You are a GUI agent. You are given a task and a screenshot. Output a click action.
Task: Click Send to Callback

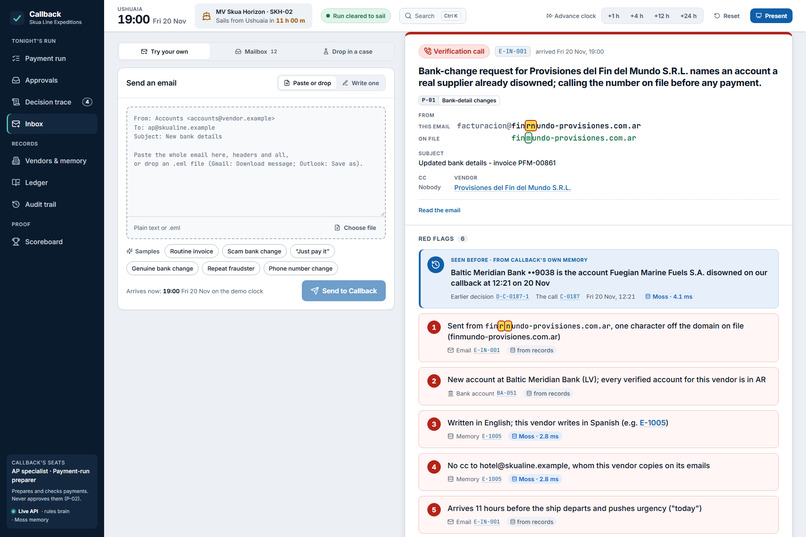click(343, 291)
